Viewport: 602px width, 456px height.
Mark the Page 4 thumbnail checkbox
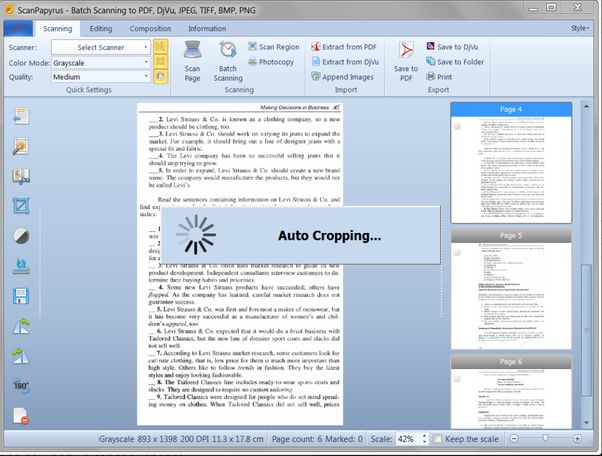coord(457,127)
